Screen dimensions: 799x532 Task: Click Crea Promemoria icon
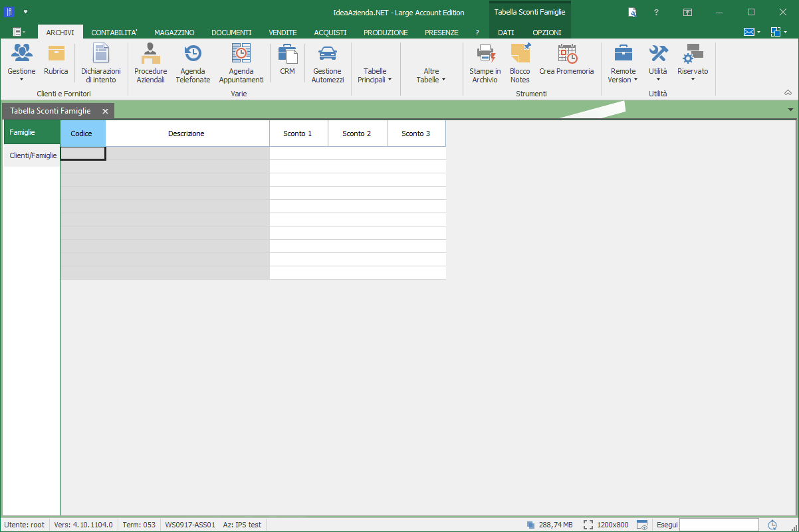(x=567, y=53)
